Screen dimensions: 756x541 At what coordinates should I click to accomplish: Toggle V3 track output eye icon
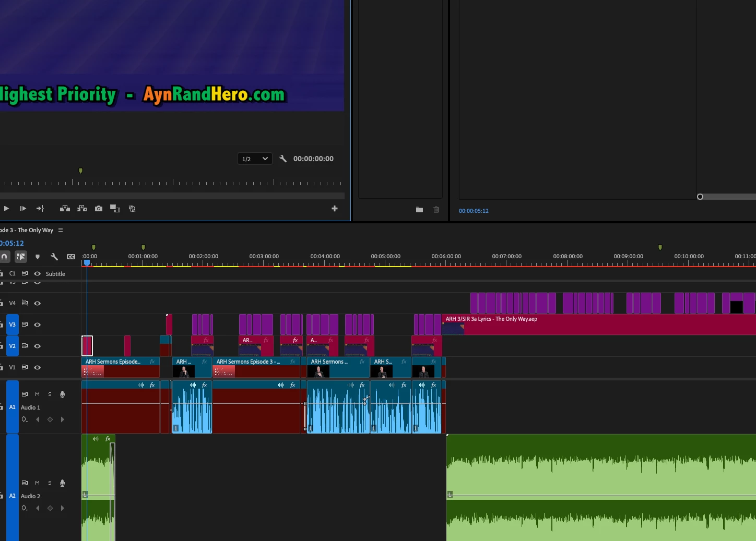37,324
